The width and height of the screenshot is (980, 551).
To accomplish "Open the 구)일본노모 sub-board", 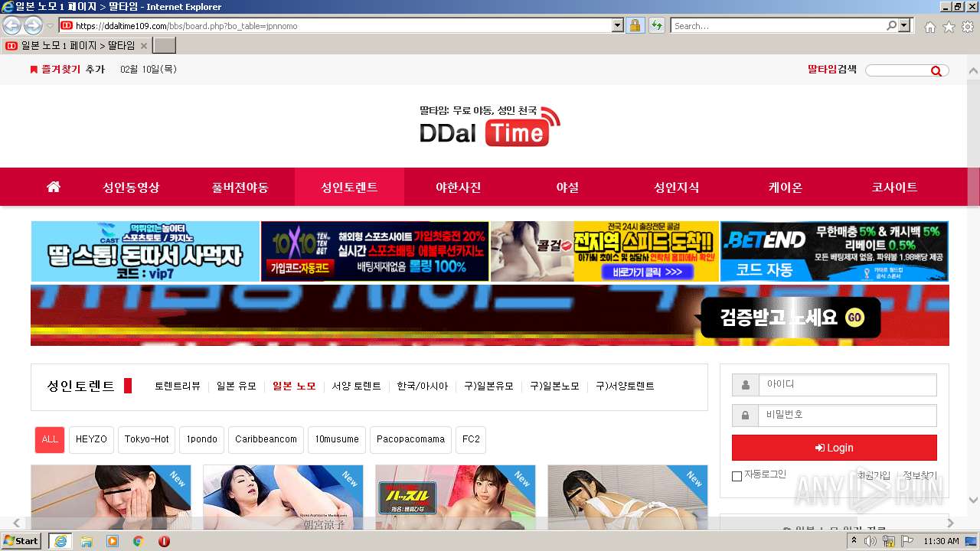I will click(x=555, y=386).
